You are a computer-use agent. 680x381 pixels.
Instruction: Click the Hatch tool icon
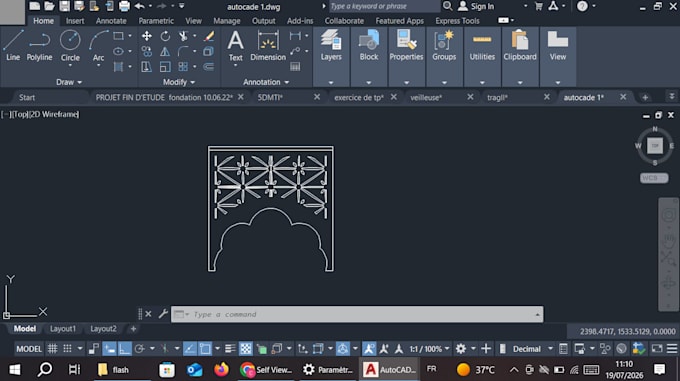(x=118, y=67)
